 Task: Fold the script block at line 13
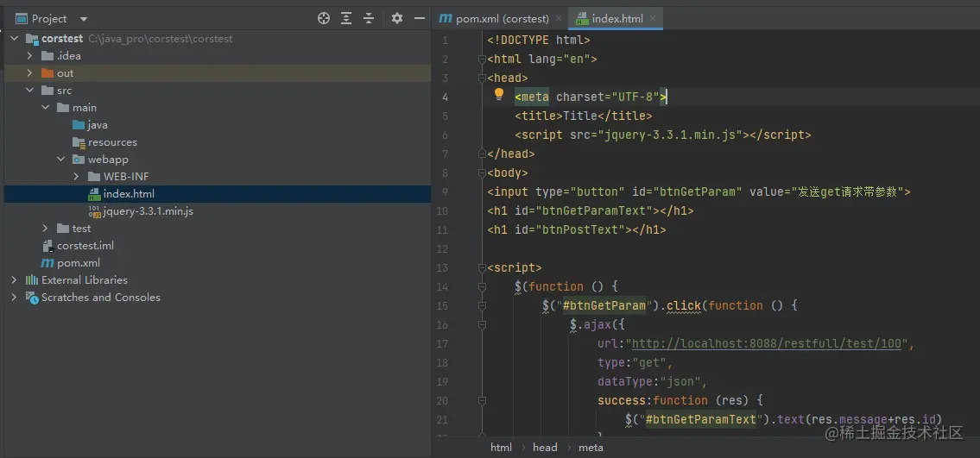(x=482, y=267)
